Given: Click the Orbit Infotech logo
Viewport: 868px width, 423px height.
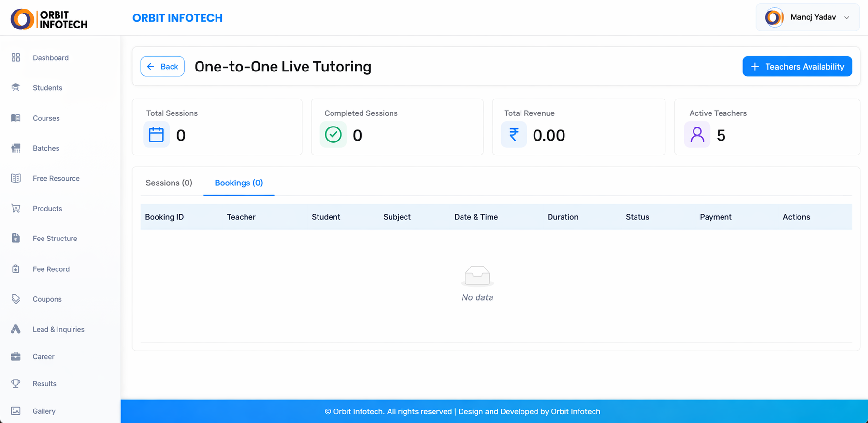Looking at the screenshot, I should (49, 19).
